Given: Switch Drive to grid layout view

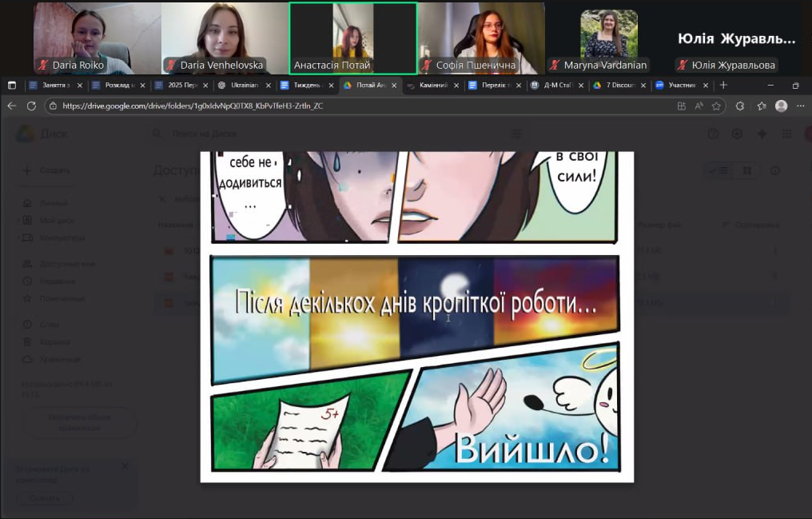Looking at the screenshot, I should click(747, 170).
